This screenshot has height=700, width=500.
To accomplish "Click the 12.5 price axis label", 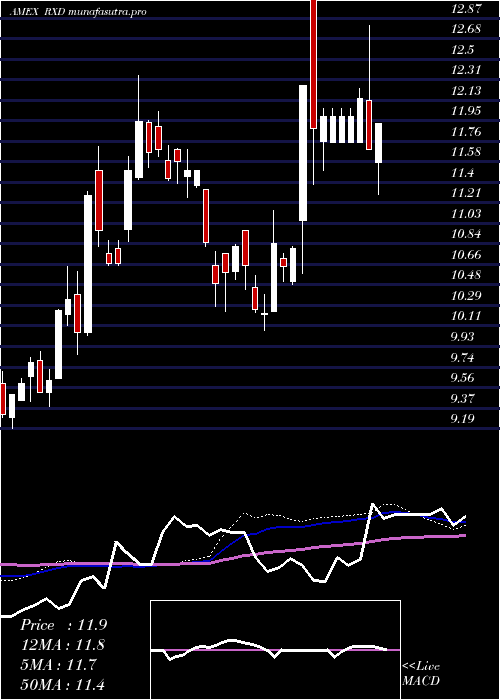I will tap(462, 50).
